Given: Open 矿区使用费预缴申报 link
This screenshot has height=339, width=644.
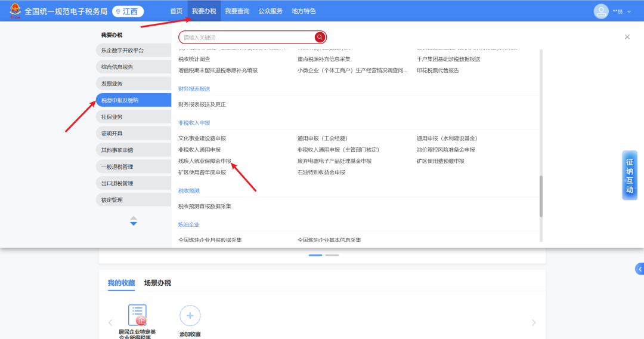Looking at the screenshot, I should [440, 161].
